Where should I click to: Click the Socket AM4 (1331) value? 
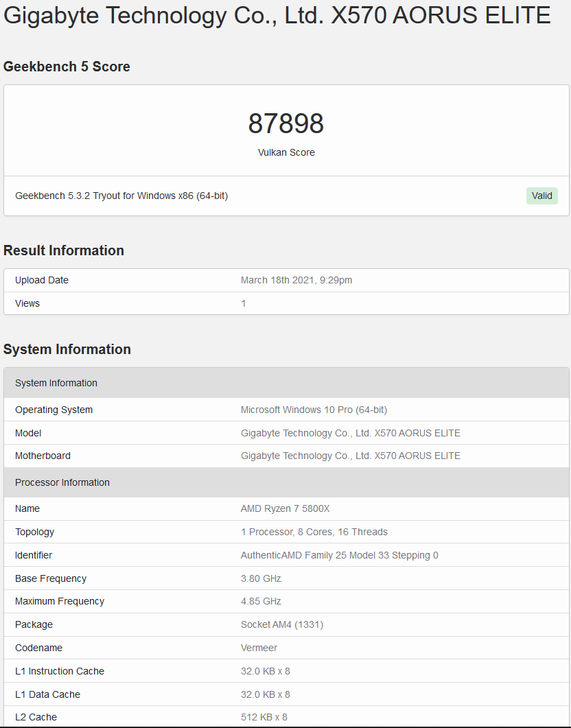coord(282,624)
